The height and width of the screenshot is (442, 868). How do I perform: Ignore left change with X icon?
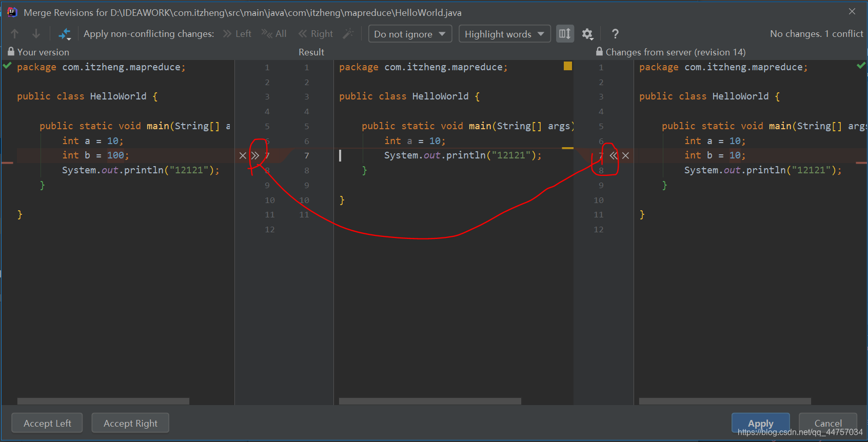point(243,155)
